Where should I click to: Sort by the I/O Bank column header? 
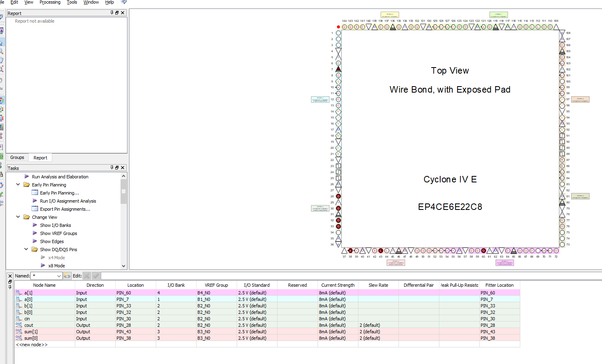pyautogui.click(x=176, y=285)
